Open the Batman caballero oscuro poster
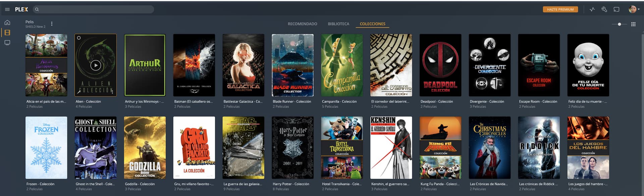 [x=194, y=65]
